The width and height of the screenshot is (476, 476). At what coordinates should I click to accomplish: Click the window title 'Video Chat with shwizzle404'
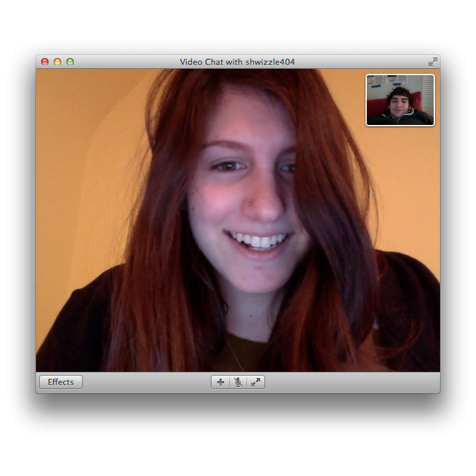coord(237,62)
